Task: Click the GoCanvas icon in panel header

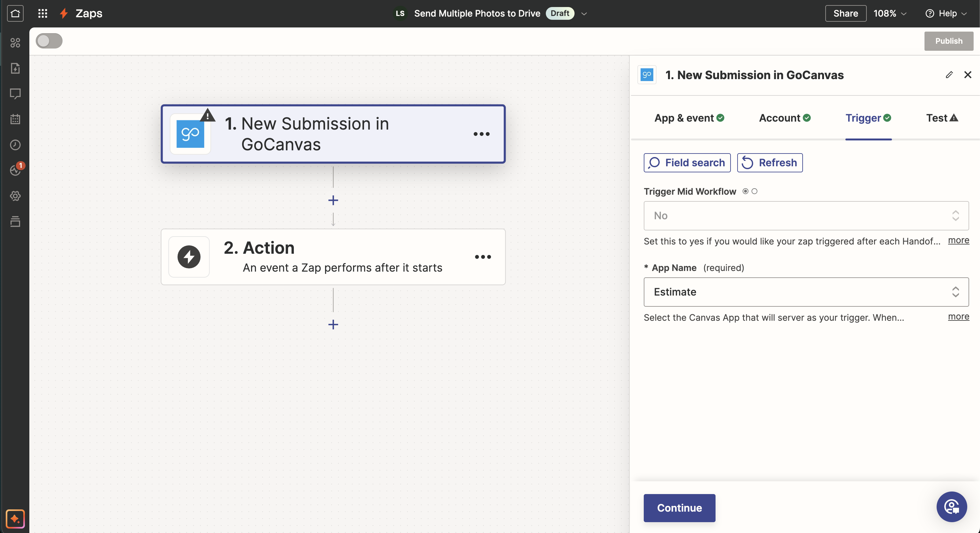Action: [647, 75]
